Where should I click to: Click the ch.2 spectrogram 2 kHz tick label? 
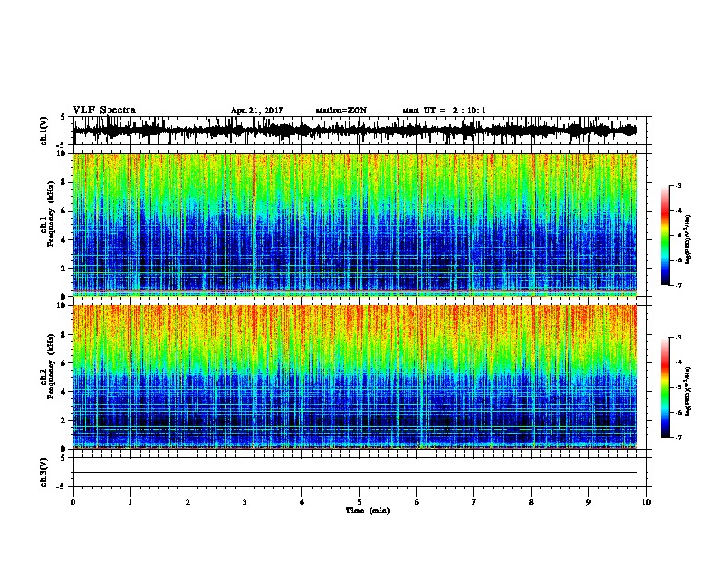64,420
